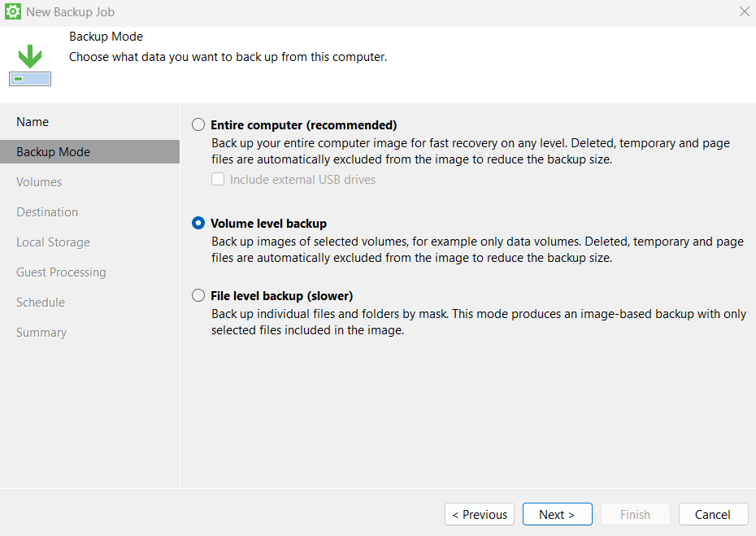The height and width of the screenshot is (536, 756).
Task: Choose File level backup (slower) option
Action: (x=198, y=296)
